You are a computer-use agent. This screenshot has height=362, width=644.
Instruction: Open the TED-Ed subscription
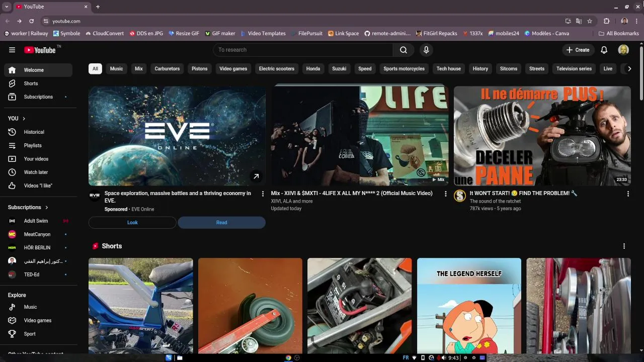(38, 275)
